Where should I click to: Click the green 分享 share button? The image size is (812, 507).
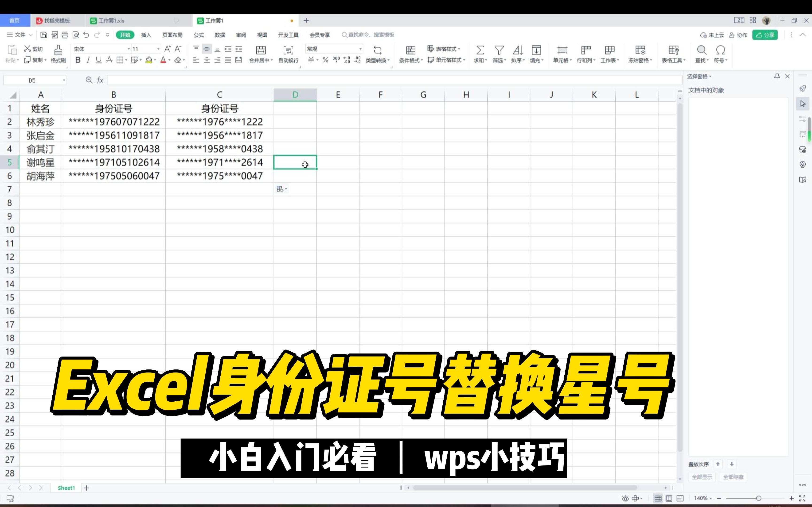point(765,35)
